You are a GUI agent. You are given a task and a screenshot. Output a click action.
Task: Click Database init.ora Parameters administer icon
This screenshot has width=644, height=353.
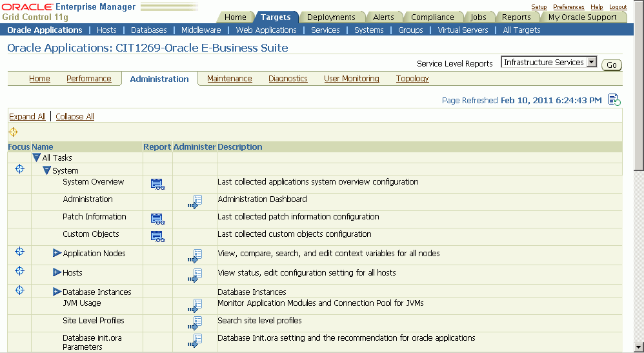pyautogui.click(x=195, y=340)
